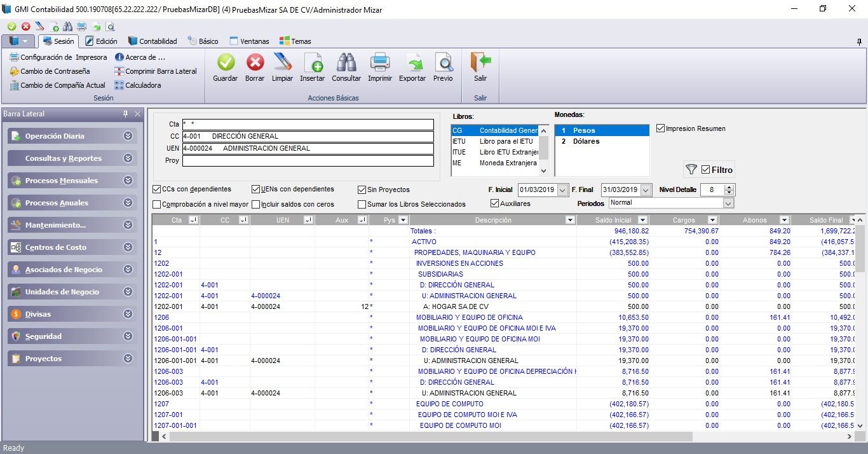
Task: Open Descripción column filter dropdown
Action: 569,220
